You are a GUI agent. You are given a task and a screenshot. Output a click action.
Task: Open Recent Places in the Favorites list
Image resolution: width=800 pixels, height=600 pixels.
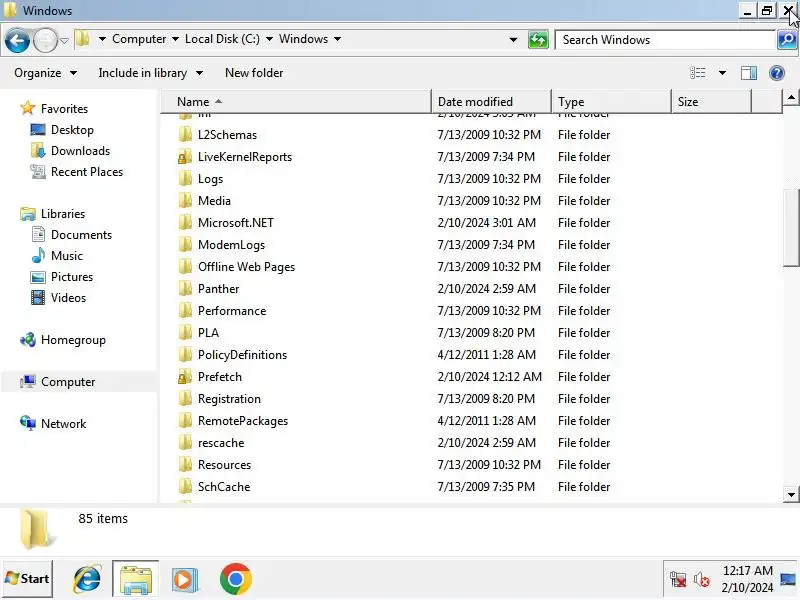click(87, 172)
